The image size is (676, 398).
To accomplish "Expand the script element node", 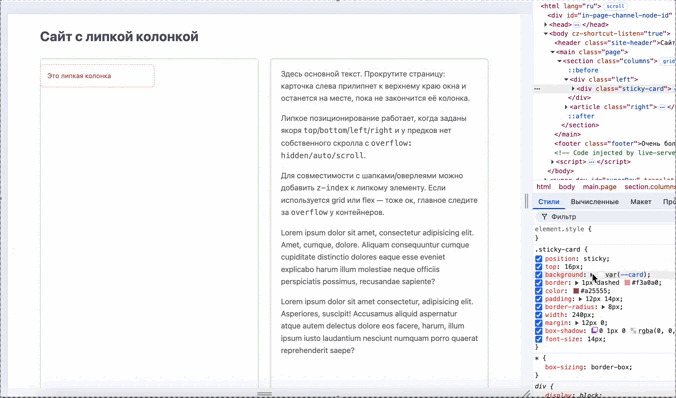I will [553, 162].
